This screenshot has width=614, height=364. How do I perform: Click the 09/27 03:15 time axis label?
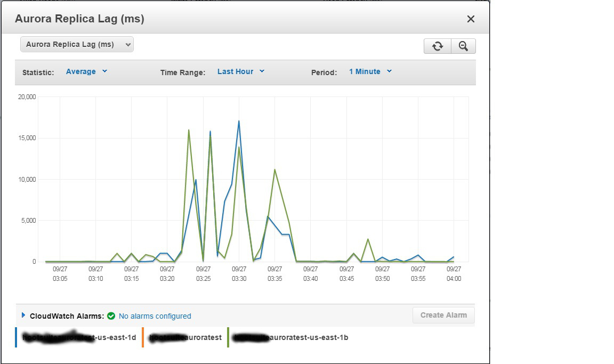pos(132,274)
